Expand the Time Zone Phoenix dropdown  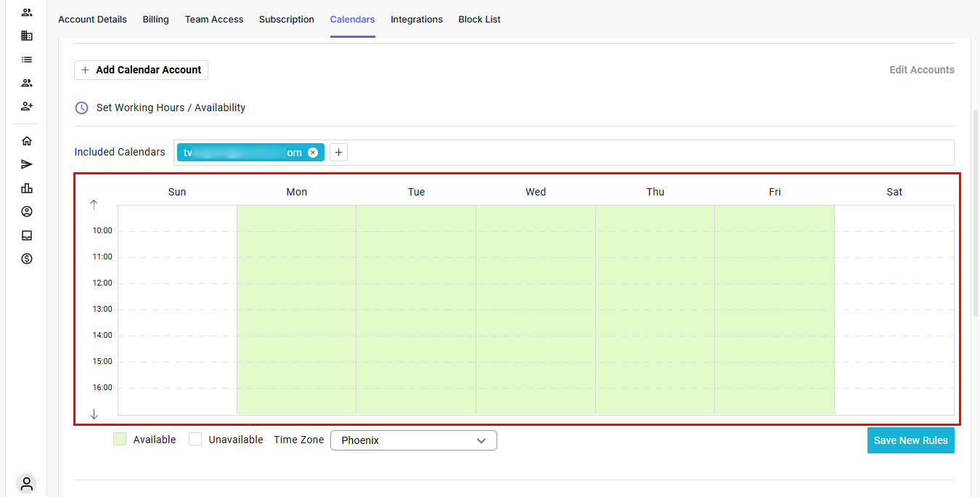(x=413, y=440)
